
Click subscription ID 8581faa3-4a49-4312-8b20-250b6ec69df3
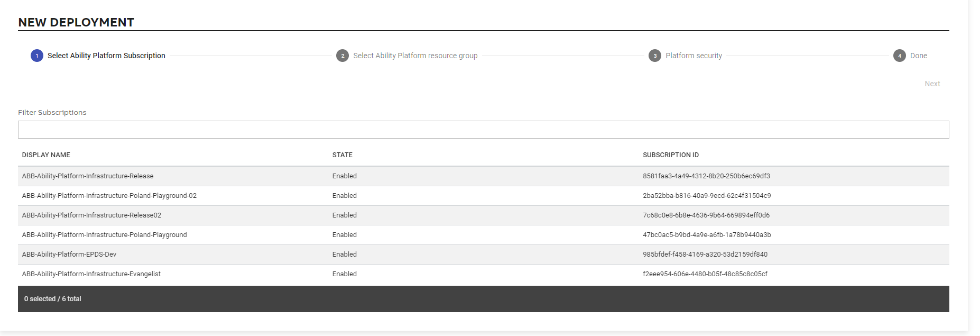coord(706,176)
